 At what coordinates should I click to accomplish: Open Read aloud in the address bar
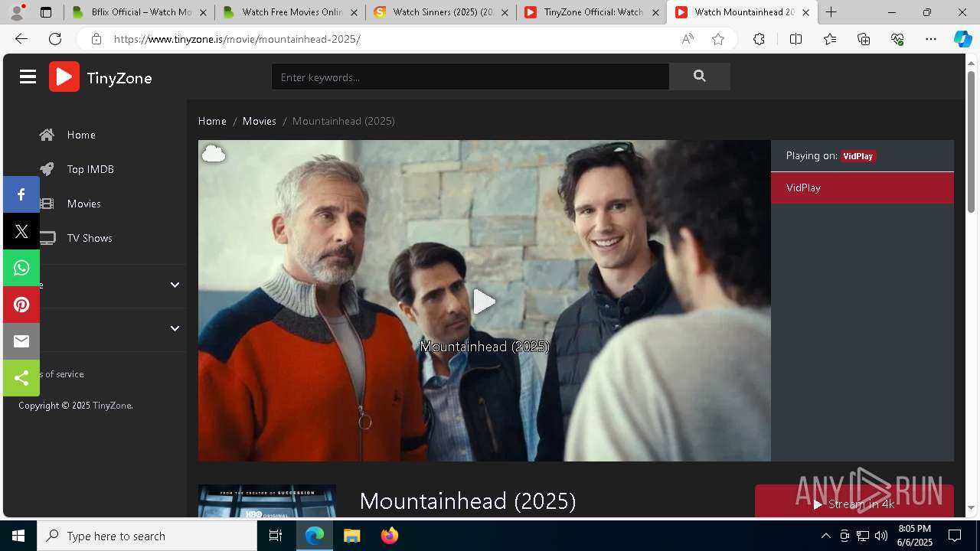coord(688,39)
